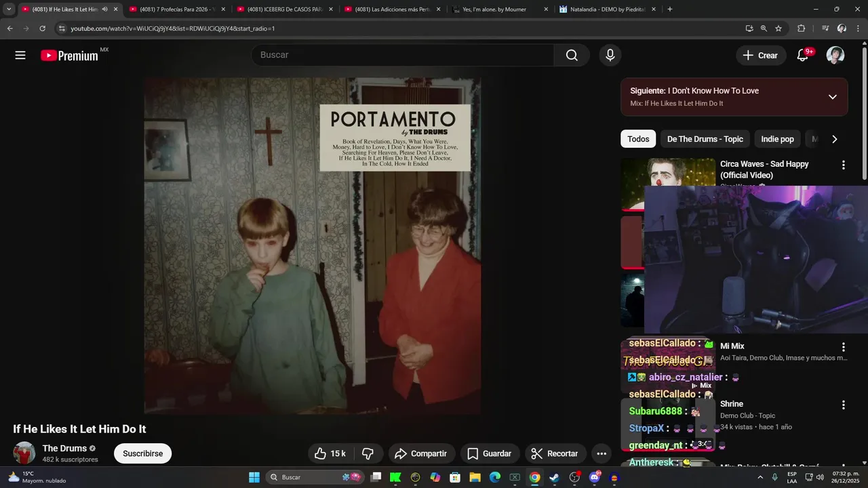This screenshot has height=488, width=868.
Task: Open Microsoft Edge from taskbar
Action: [x=495, y=477]
